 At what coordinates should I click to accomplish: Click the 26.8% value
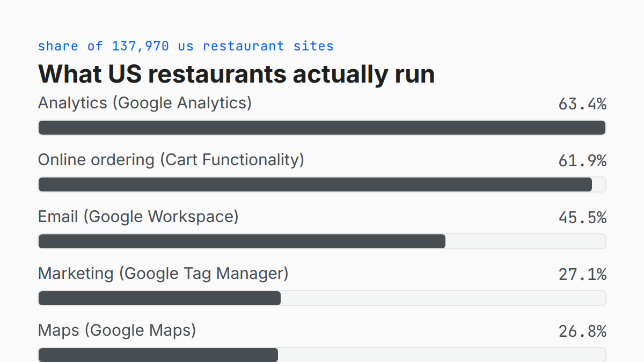pyautogui.click(x=582, y=331)
